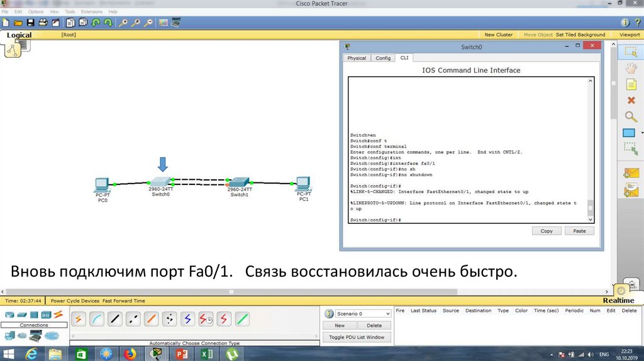Image resolution: width=644 pixels, height=361 pixels.
Task: Click the Paste button in Switch0
Action: pos(579,231)
